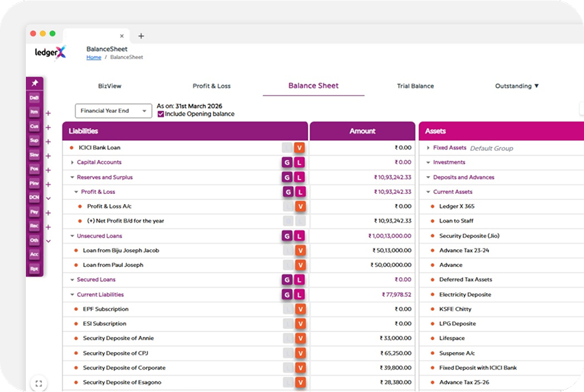Screen dimensions: 584x392
Task: Click the G icon for Capital Accounts
Action: point(287,162)
